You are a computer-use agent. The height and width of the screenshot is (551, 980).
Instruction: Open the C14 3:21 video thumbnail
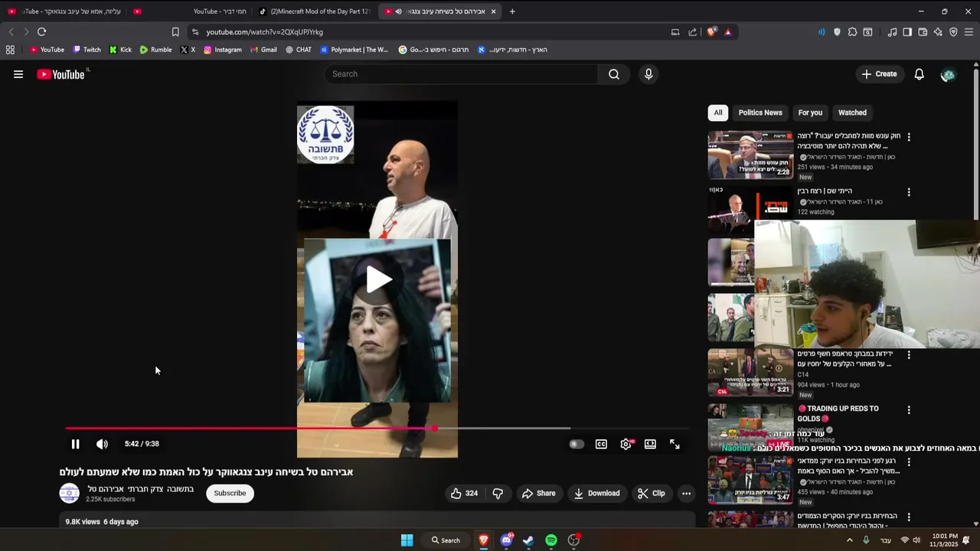pos(750,373)
